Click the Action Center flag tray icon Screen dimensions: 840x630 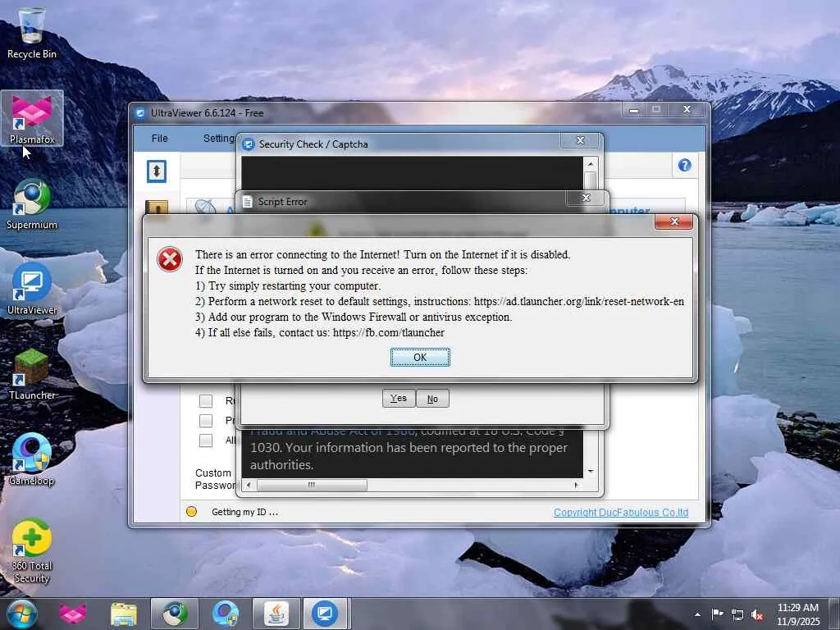[717, 614]
